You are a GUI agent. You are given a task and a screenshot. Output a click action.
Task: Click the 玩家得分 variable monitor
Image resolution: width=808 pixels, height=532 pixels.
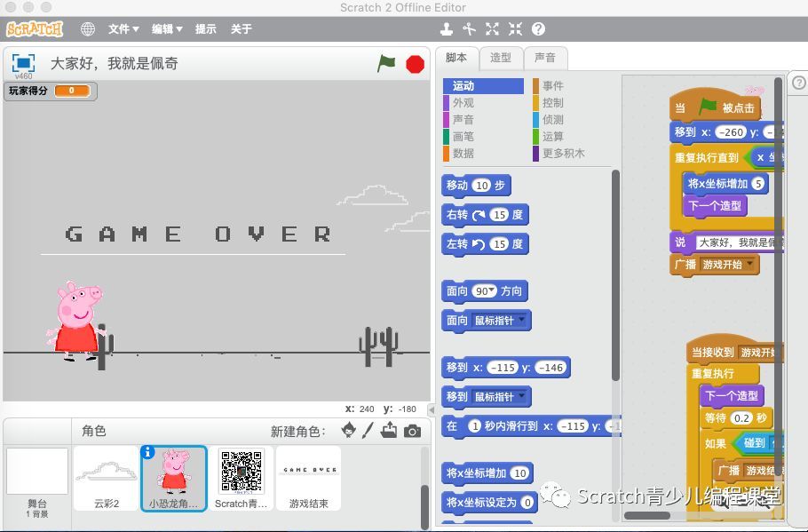(x=50, y=91)
